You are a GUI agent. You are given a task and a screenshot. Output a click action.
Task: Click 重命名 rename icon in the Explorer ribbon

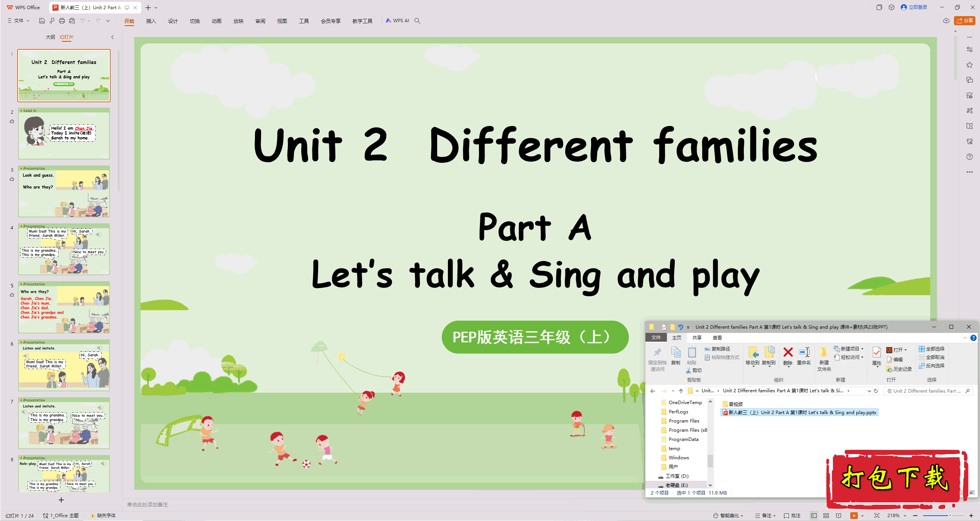click(x=804, y=356)
